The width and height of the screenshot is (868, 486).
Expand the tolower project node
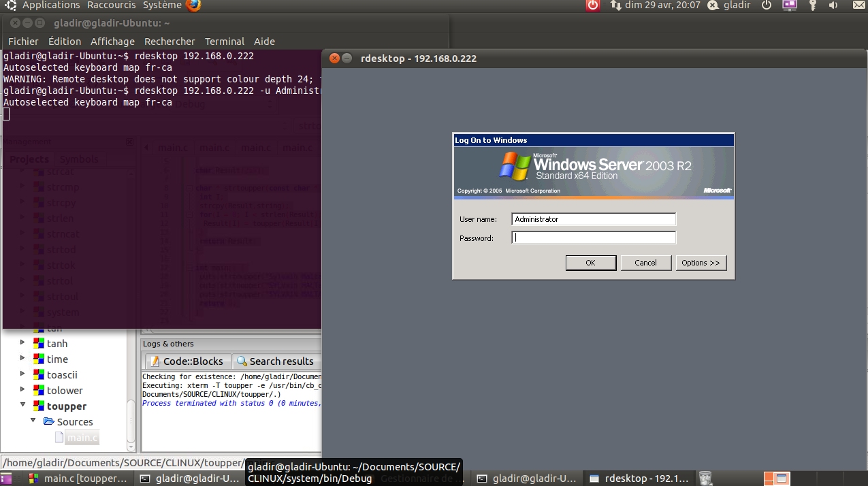point(22,390)
